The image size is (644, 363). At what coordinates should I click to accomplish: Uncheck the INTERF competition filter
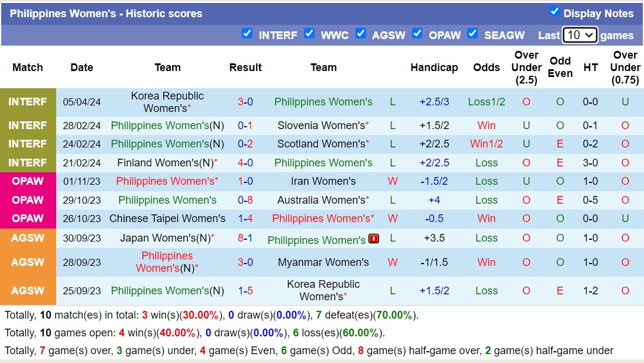(247, 34)
